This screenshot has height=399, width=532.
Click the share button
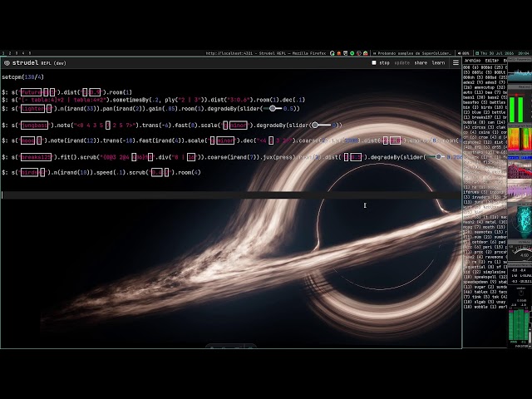(x=421, y=63)
